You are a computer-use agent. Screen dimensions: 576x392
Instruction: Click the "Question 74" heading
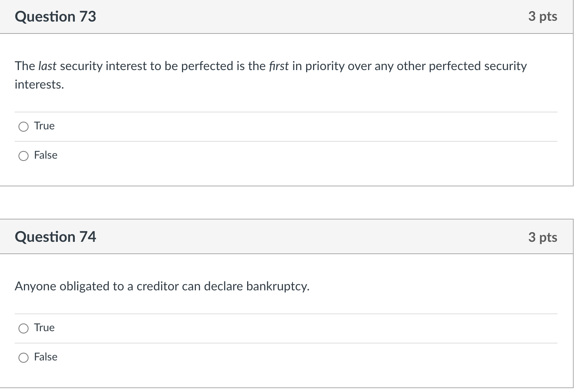pos(56,237)
